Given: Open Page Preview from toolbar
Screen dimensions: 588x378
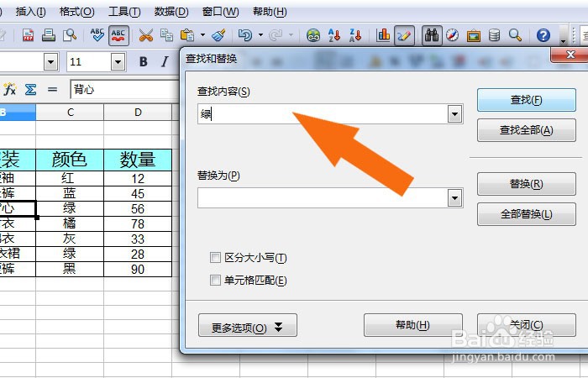Looking at the screenshot, I should (70, 35).
